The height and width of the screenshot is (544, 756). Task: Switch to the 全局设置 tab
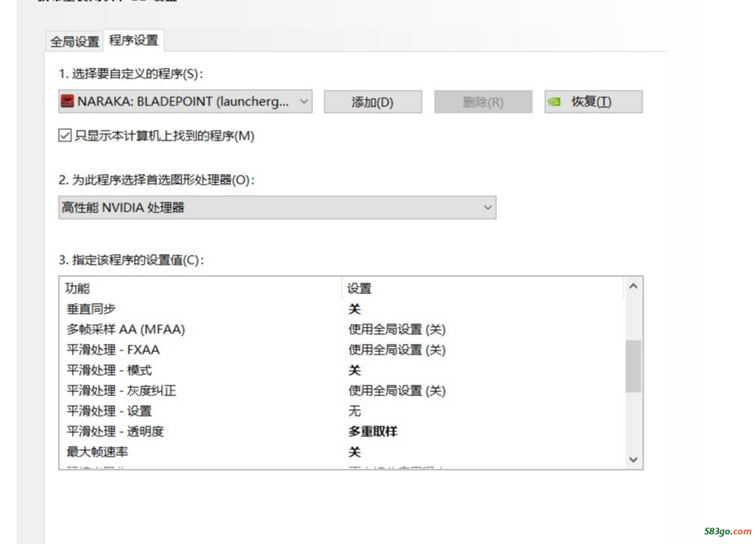pyautogui.click(x=74, y=42)
